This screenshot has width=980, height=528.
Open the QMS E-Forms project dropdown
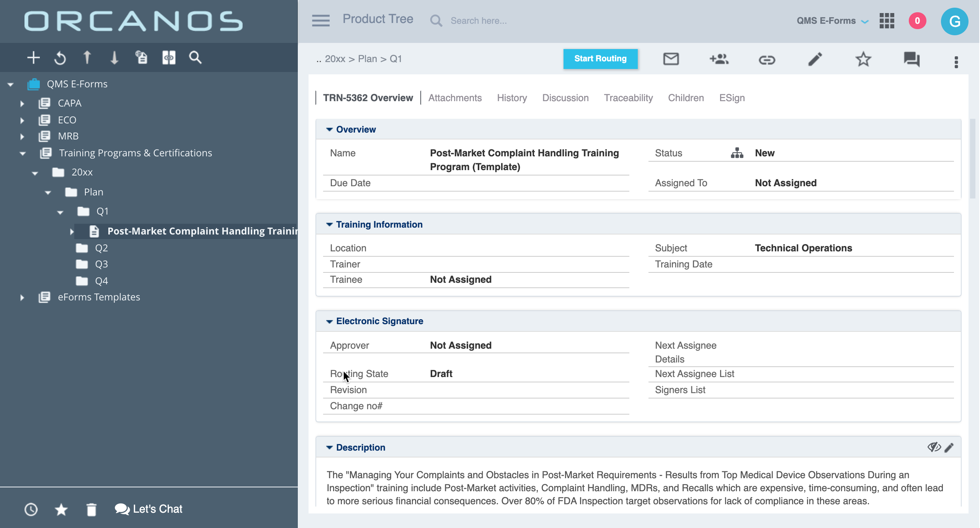[832, 21]
